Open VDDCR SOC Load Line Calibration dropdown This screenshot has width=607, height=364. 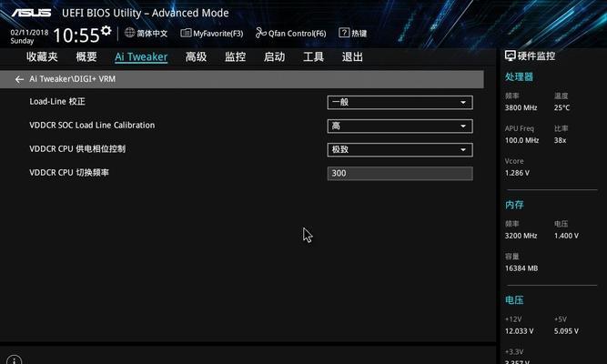click(x=400, y=126)
